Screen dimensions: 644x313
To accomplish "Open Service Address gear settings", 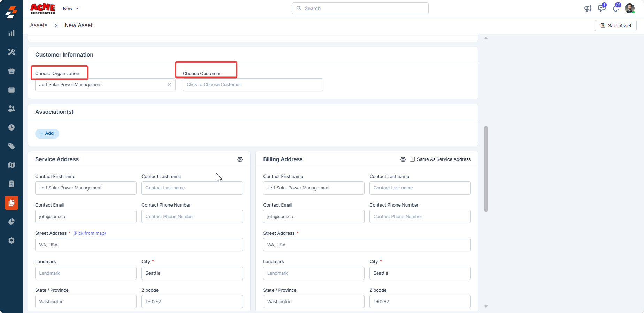I will tap(240, 159).
